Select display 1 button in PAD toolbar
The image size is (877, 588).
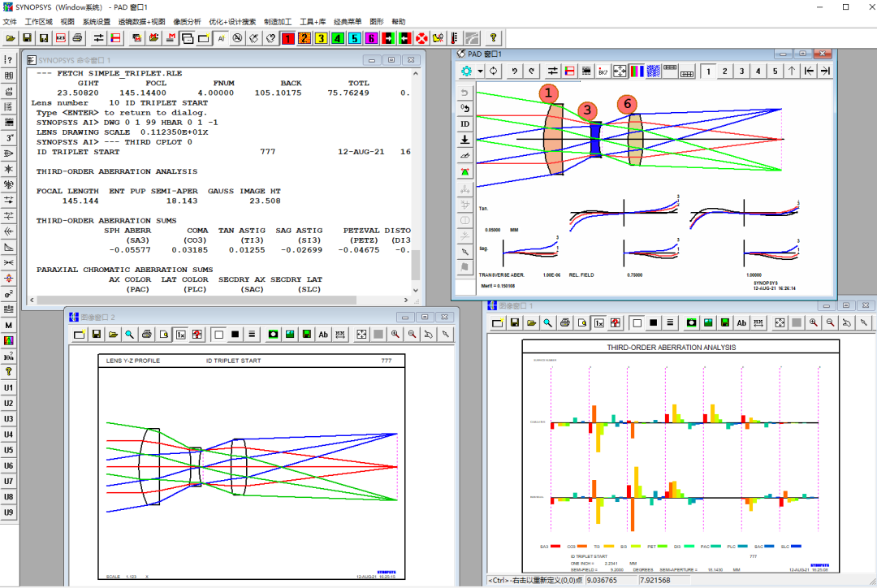[708, 71]
